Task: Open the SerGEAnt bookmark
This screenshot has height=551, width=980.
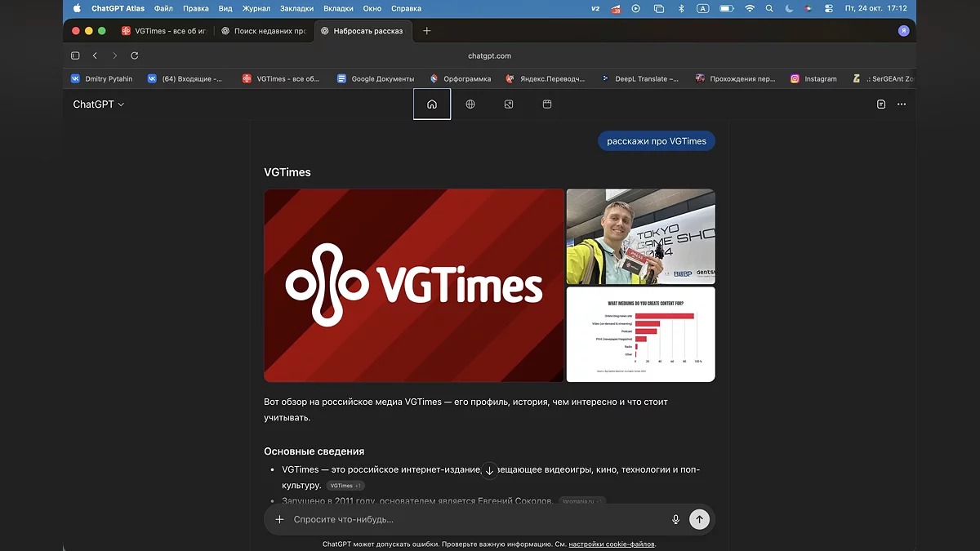Action: [883, 78]
